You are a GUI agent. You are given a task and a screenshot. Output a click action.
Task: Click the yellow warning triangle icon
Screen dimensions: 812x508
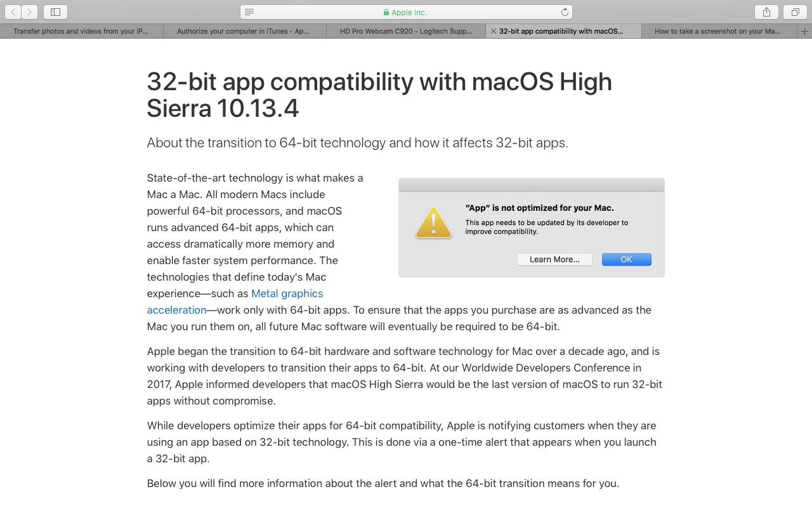point(433,222)
